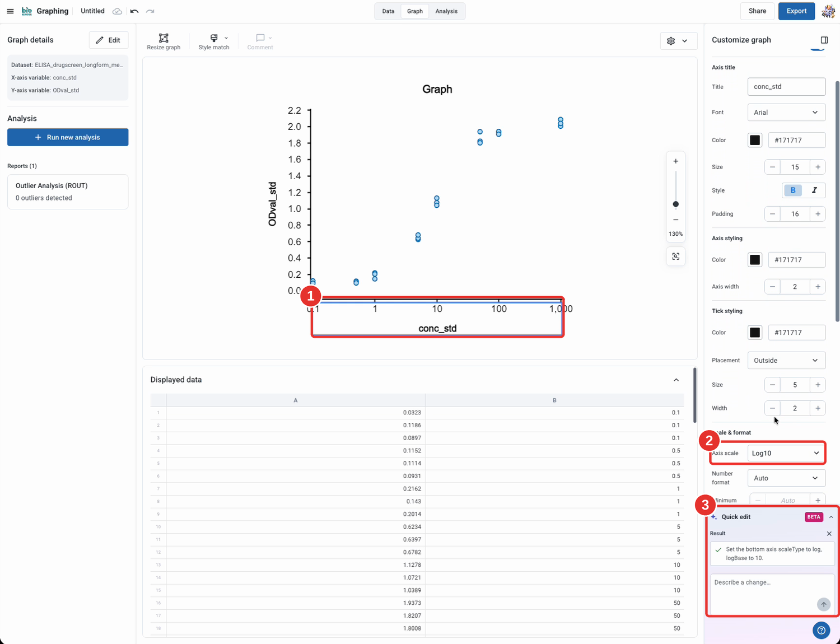The width and height of the screenshot is (840, 644).
Task: Open the axis styling color swatch
Action: click(x=755, y=260)
